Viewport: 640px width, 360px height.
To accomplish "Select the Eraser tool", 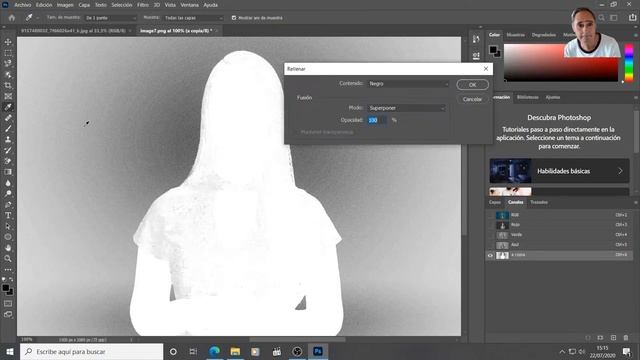I will click(x=8, y=161).
